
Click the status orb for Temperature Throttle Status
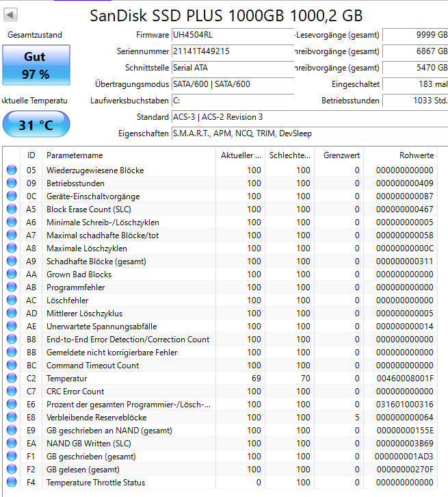tap(12, 482)
